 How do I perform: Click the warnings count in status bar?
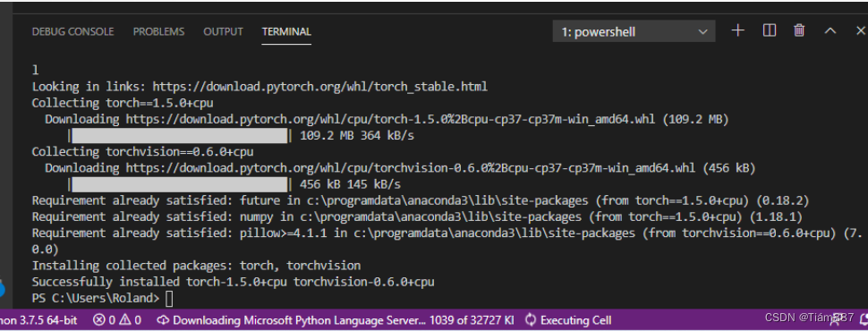click(x=130, y=320)
